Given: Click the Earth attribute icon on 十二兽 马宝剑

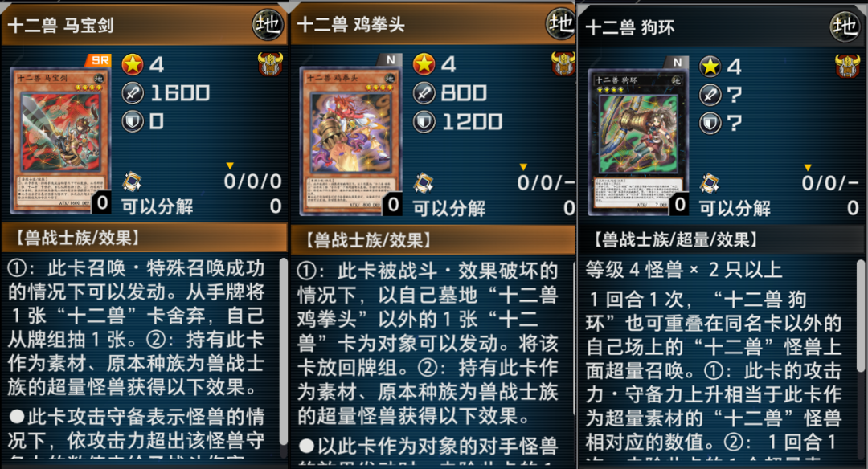Looking at the screenshot, I should pyautogui.click(x=268, y=24).
